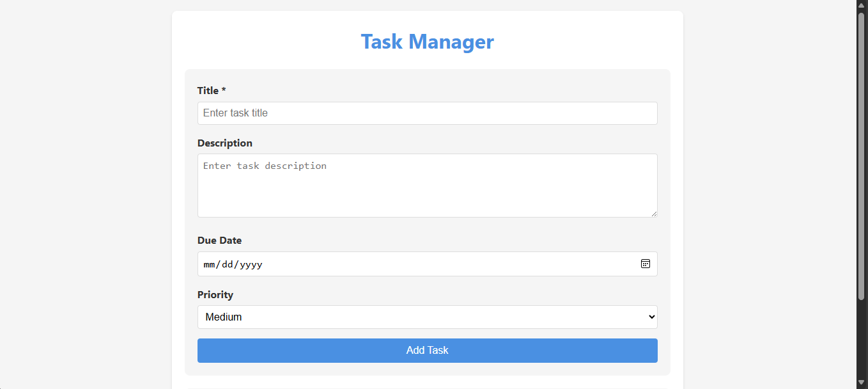Click the required asterisk beside Title
The width and height of the screenshot is (868, 389).
point(224,91)
